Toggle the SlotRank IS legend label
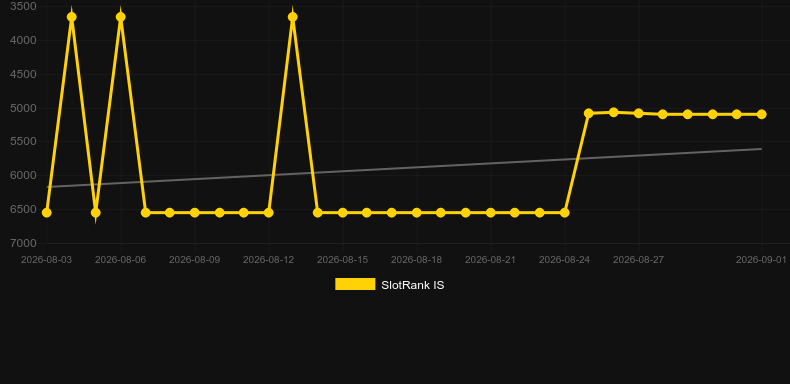 coord(413,285)
